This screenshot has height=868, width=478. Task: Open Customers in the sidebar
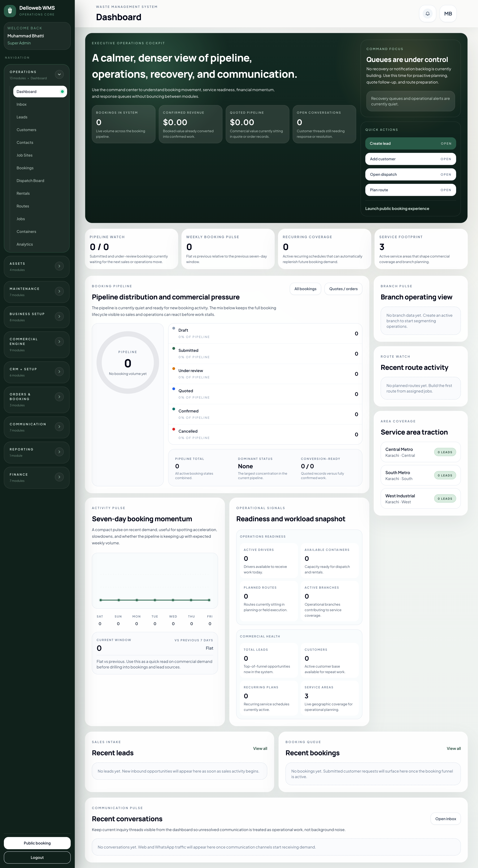click(40, 130)
